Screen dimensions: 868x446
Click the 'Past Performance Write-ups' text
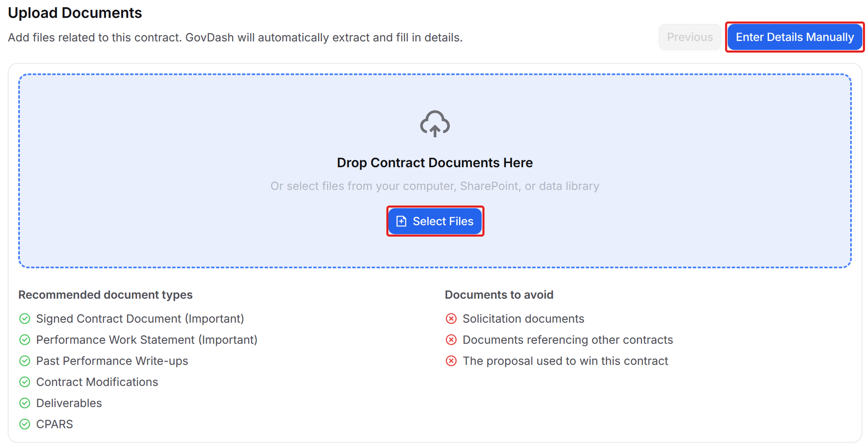pos(112,361)
